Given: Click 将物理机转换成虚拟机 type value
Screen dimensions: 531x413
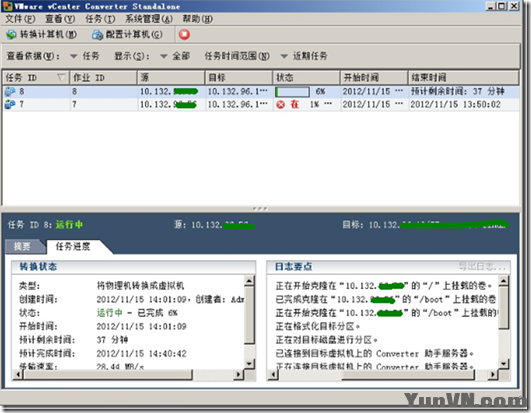Looking at the screenshot, I should point(140,286).
